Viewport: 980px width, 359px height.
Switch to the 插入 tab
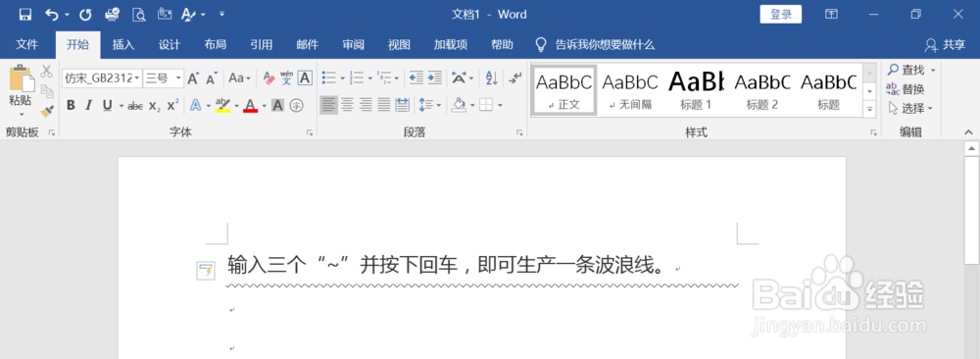(123, 44)
